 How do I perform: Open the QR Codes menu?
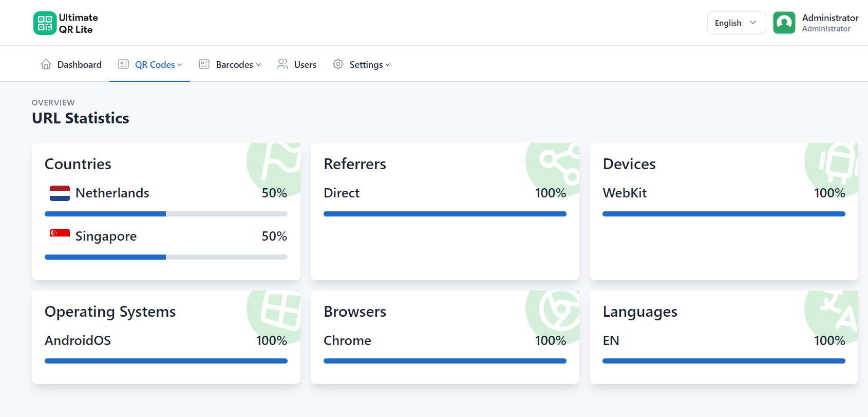(150, 64)
